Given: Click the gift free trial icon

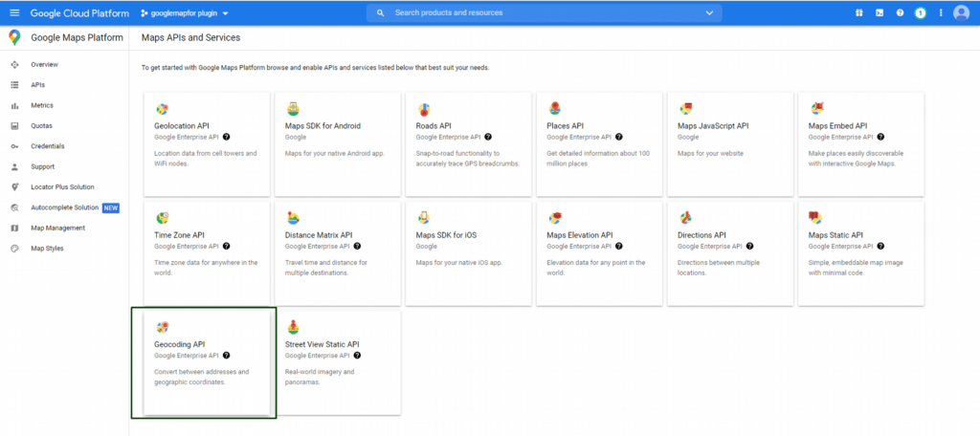Looking at the screenshot, I should (x=858, y=13).
